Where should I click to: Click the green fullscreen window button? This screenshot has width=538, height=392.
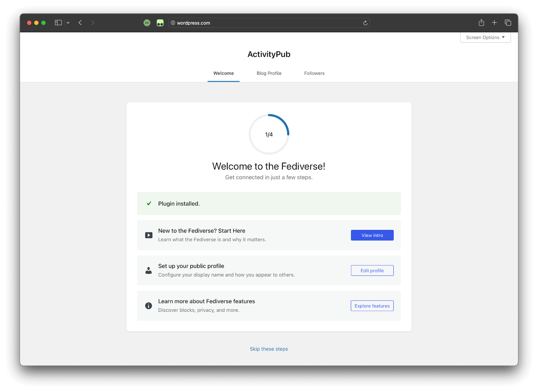click(x=43, y=23)
